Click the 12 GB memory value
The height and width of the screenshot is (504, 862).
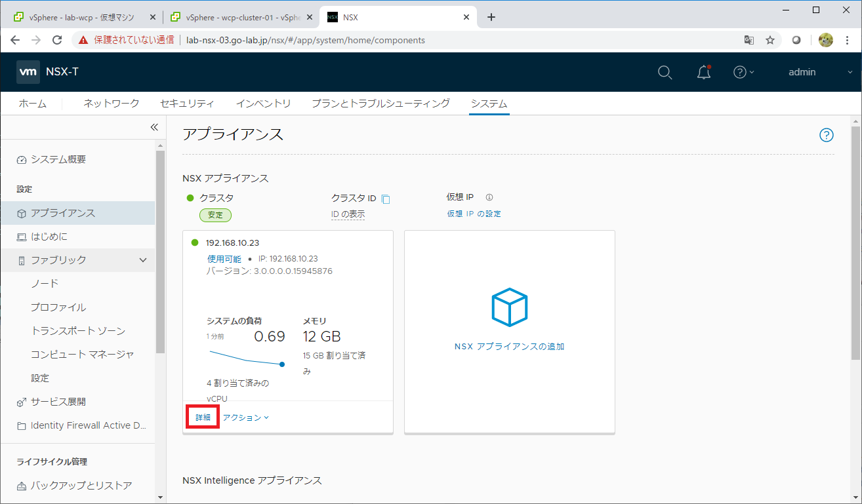tap(321, 337)
